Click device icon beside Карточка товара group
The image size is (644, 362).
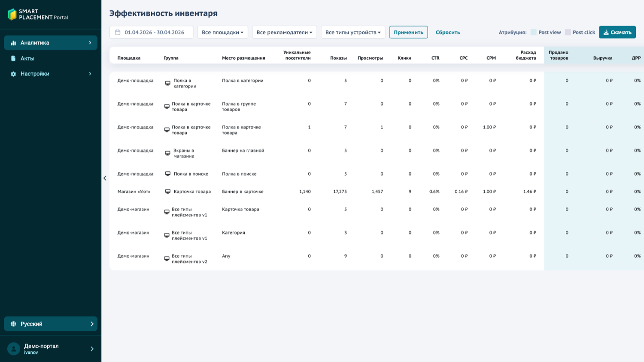pos(168,192)
